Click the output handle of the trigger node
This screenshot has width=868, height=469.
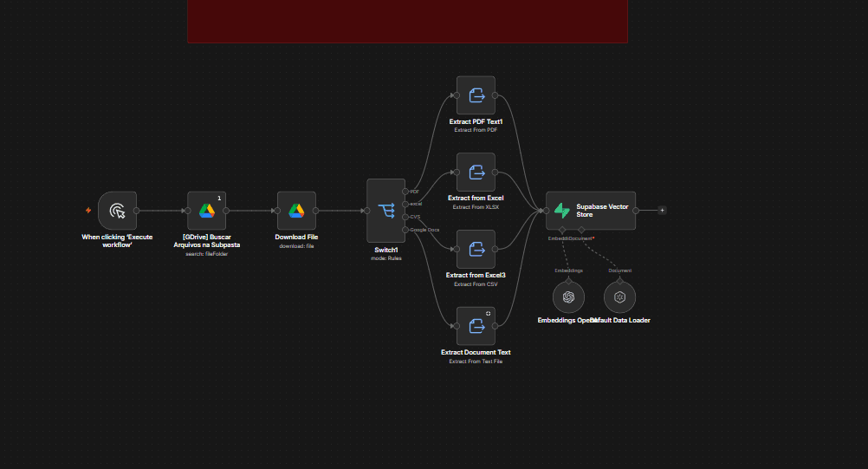click(137, 211)
